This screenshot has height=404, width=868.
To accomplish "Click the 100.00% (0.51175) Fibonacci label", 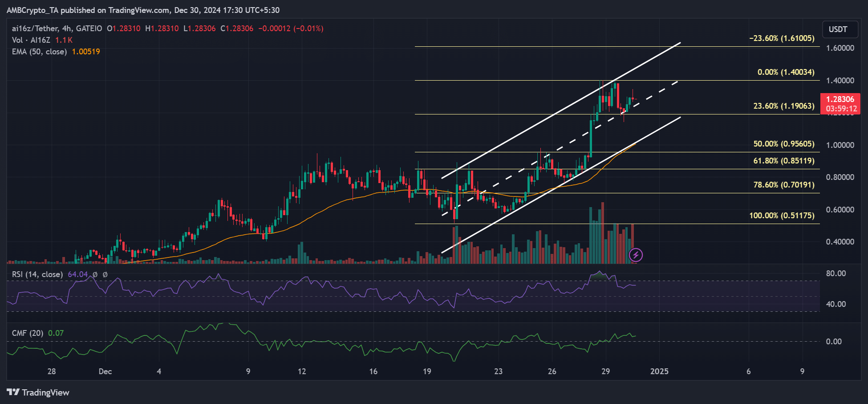I will click(782, 216).
